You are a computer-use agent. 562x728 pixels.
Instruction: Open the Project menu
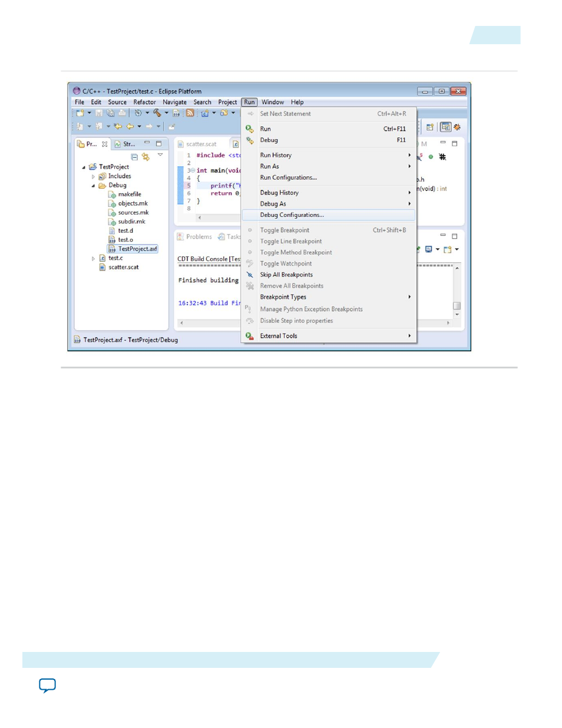pyautogui.click(x=227, y=102)
